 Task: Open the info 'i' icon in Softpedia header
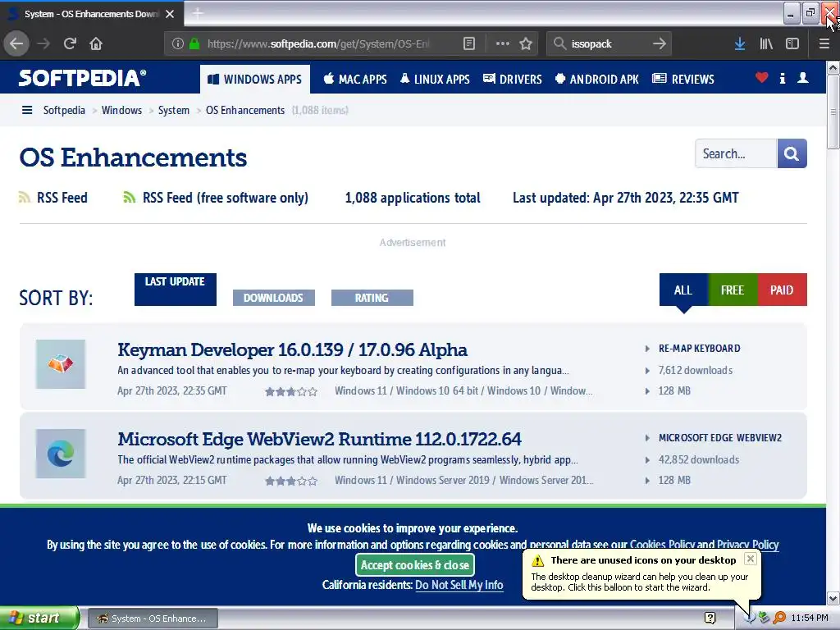click(783, 78)
